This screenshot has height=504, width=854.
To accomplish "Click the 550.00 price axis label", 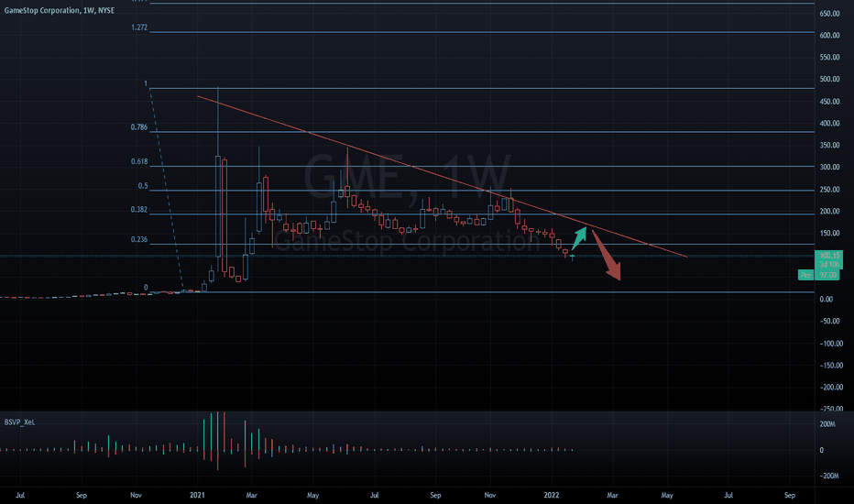I will 829,57.
